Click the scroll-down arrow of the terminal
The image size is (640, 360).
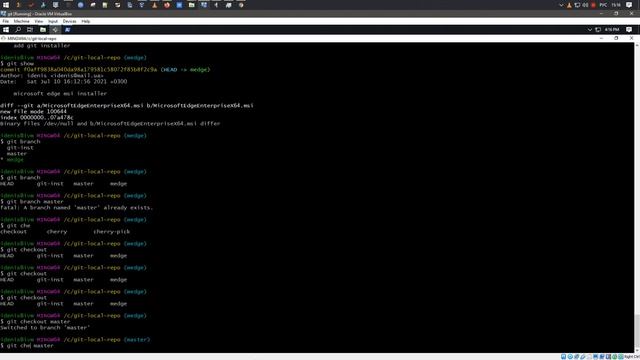tap(637, 350)
